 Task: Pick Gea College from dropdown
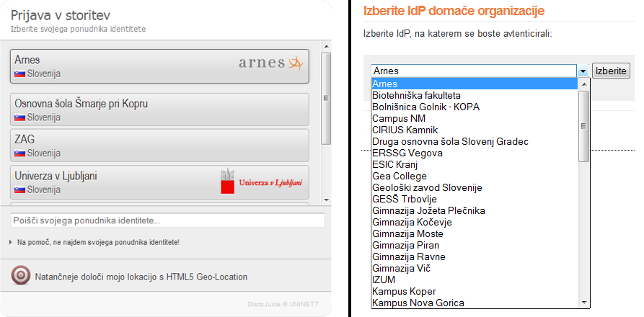[x=475, y=176]
